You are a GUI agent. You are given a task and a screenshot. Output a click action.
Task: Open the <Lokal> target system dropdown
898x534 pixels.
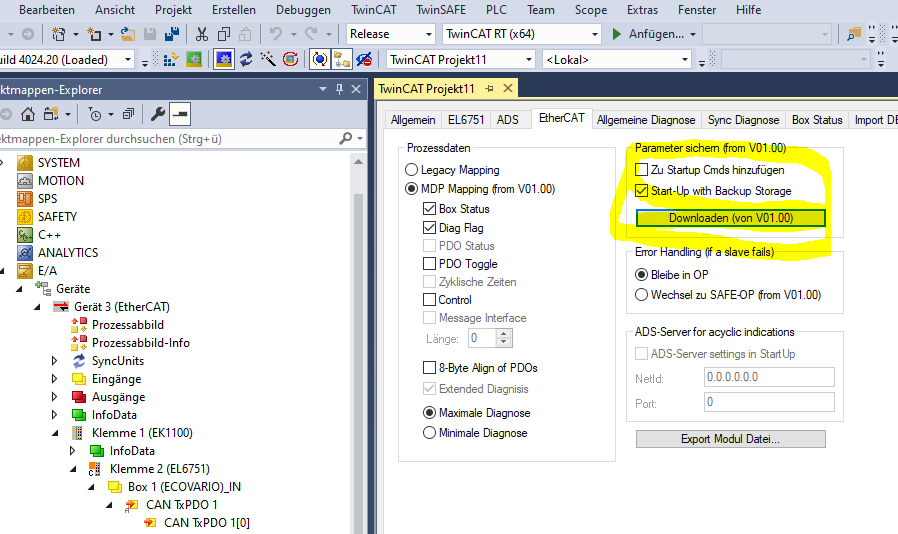[684, 60]
